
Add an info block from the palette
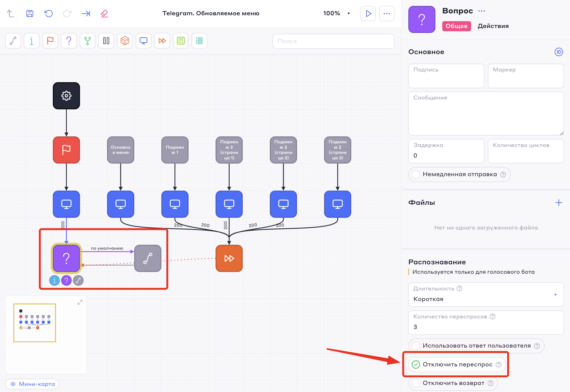point(32,41)
